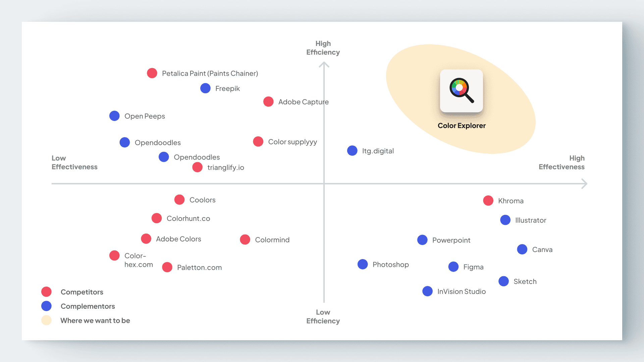Click the 'Petalica Paint (Paints Chainer)' label
Viewport: 644px width, 362px height.
click(210, 73)
